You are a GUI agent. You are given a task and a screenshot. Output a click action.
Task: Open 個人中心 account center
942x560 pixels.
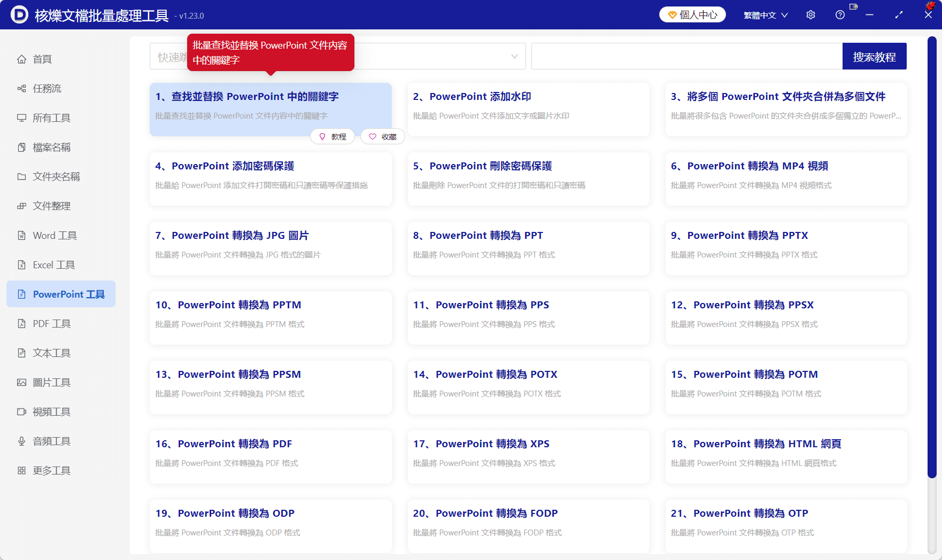pyautogui.click(x=692, y=15)
